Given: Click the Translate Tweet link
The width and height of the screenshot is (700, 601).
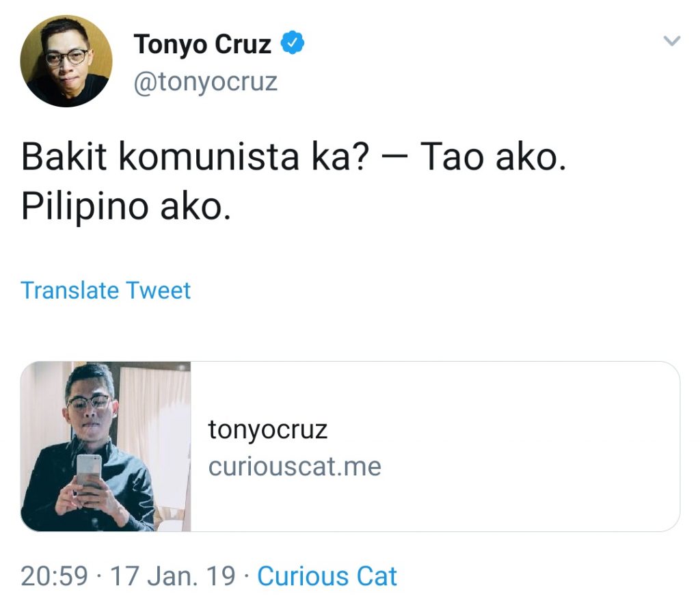Looking at the screenshot, I should point(106,291).
